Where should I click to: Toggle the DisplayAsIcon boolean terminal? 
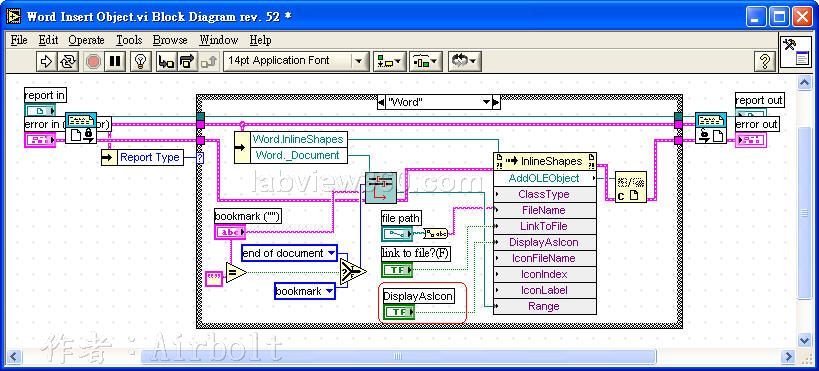399,312
